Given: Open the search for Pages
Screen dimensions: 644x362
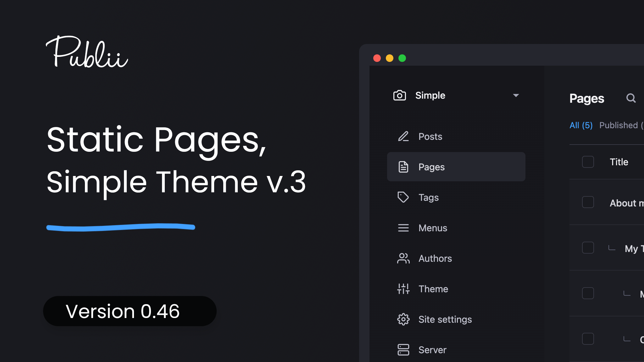Looking at the screenshot, I should [631, 98].
